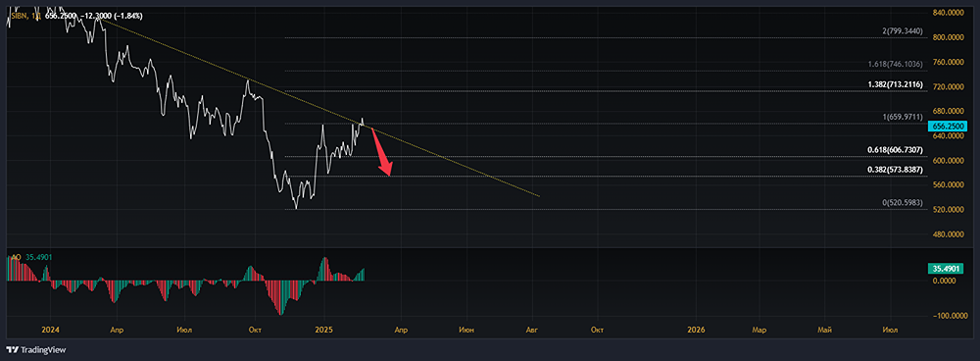
Task: Click the TradingView logo
Action: (37, 350)
